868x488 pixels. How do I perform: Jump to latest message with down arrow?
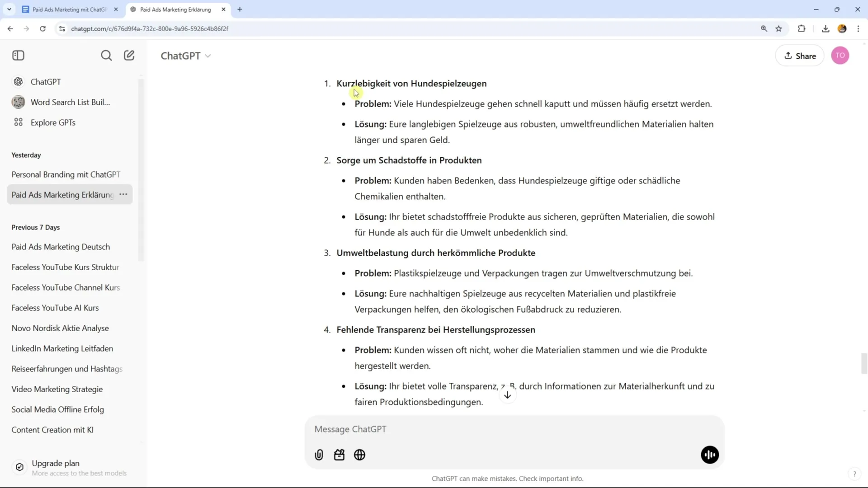(x=508, y=395)
